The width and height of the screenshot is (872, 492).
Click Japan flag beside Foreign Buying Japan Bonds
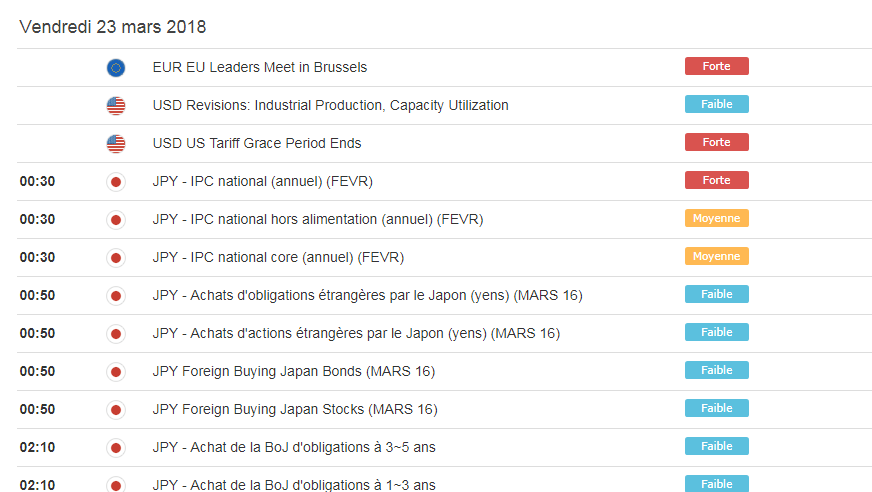116,372
